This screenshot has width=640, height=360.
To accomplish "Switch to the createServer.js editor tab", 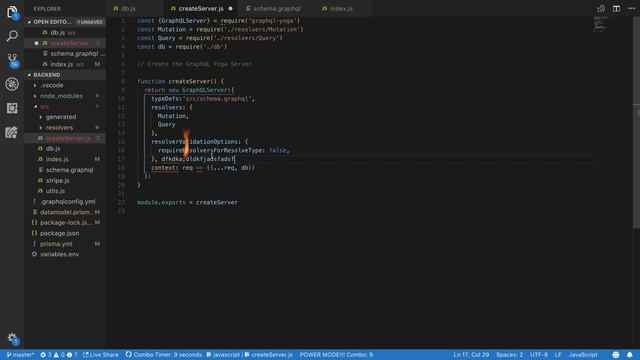I will click(x=201, y=9).
